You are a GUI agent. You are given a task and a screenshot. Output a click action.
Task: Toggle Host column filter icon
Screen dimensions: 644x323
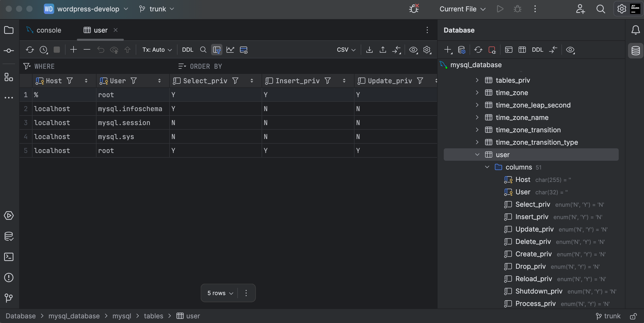(70, 81)
